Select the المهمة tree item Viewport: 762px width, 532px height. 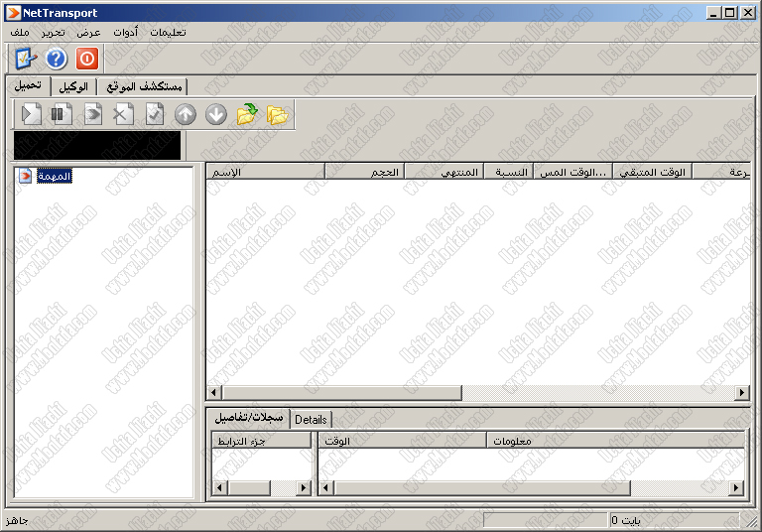pyautogui.click(x=54, y=176)
